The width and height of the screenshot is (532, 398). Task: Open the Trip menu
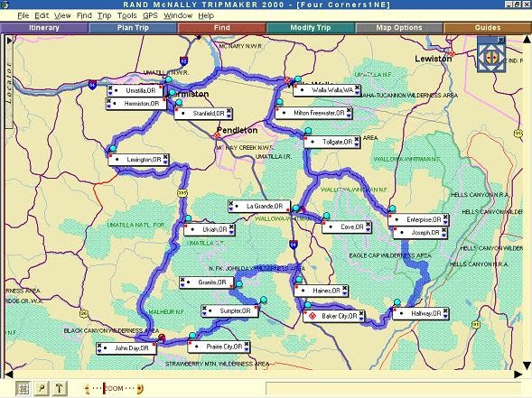[105, 15]
